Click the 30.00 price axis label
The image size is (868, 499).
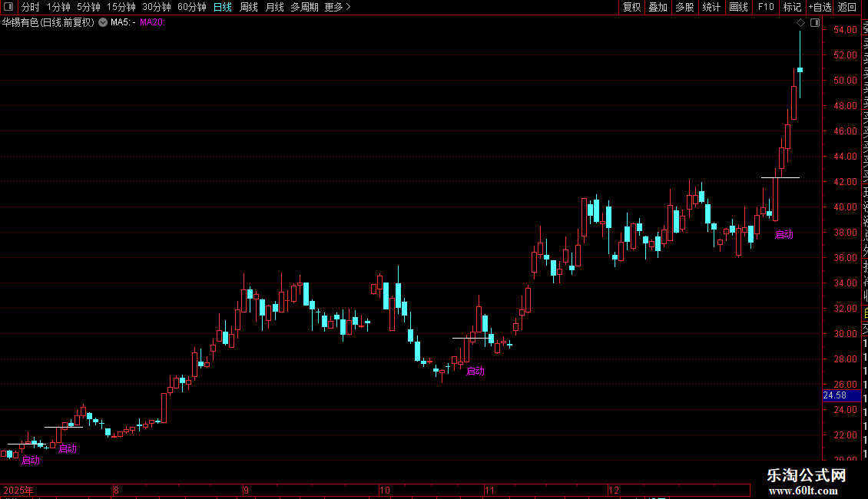pyautogui.click(x=845, y=334)
